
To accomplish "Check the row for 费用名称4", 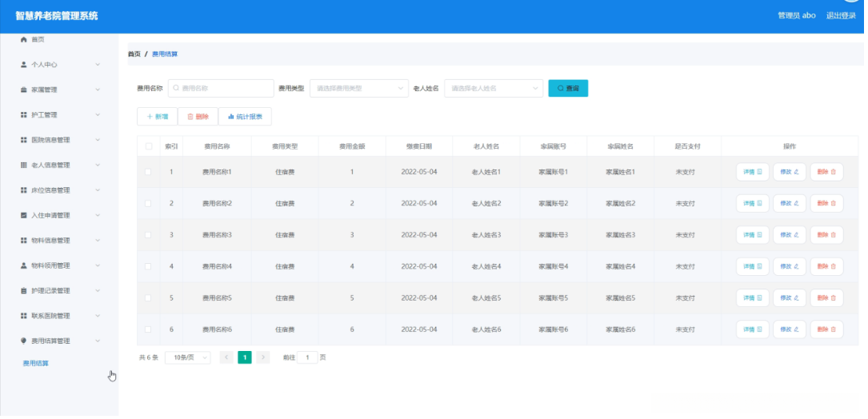I will [148, 266].
